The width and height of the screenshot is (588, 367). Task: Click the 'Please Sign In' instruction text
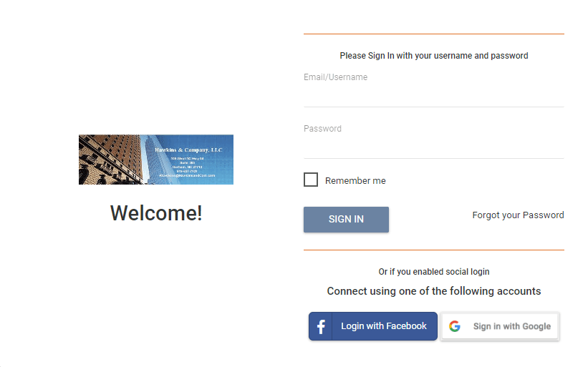click(433, 56)
